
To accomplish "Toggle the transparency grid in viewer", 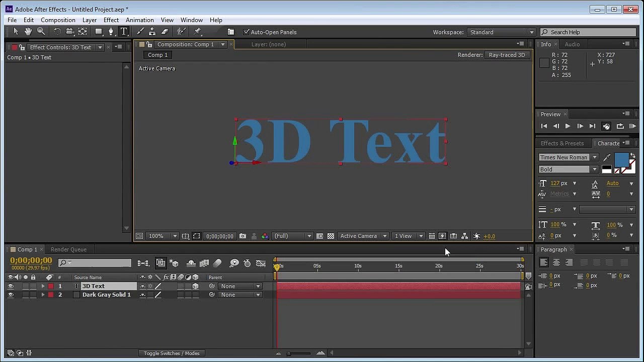I will (x=331, y=236).
